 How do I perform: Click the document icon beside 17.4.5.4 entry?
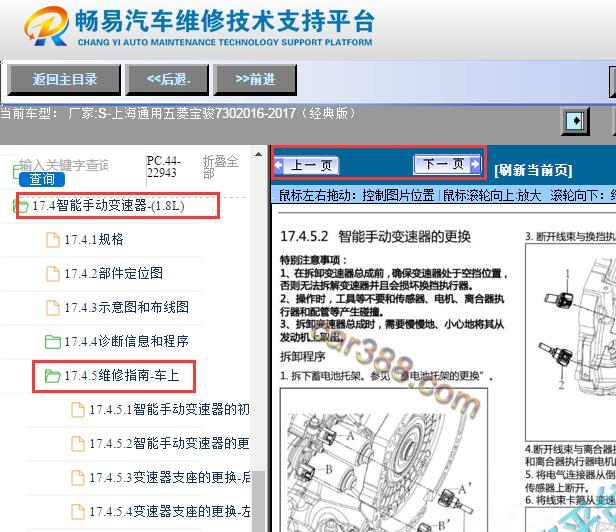[78, 512]
